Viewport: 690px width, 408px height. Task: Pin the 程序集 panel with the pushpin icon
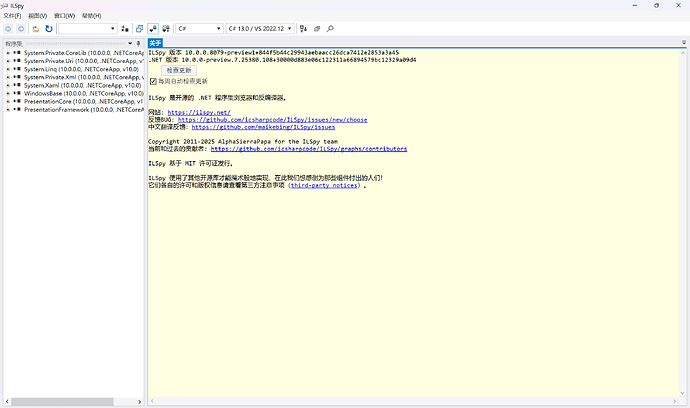click(x=138, y=44)
